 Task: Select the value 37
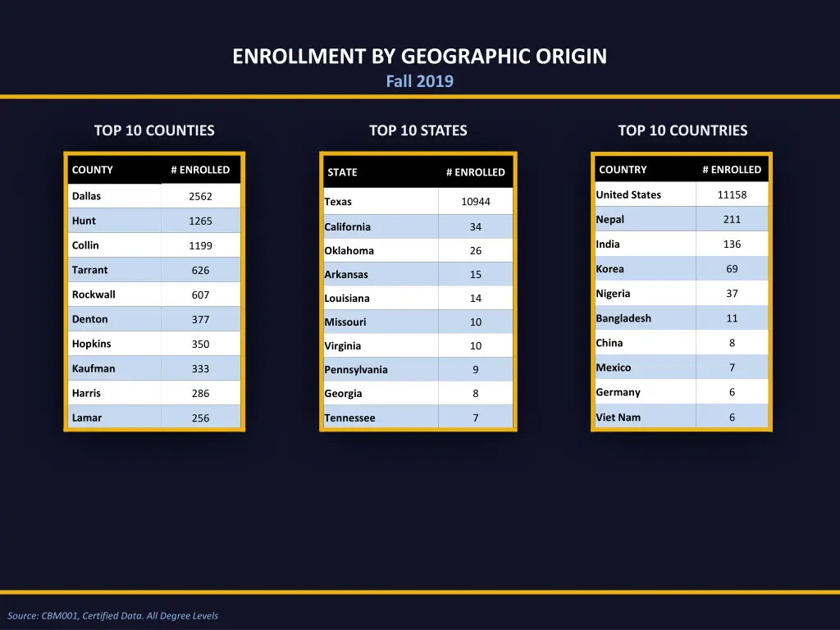(732, 294)
